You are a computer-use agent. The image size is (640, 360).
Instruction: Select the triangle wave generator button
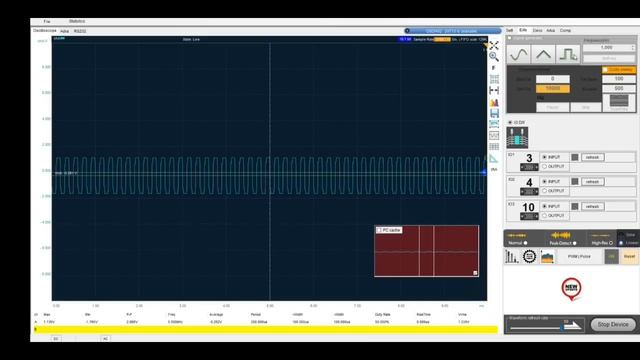pyautogui.click(x=543, y=55)
